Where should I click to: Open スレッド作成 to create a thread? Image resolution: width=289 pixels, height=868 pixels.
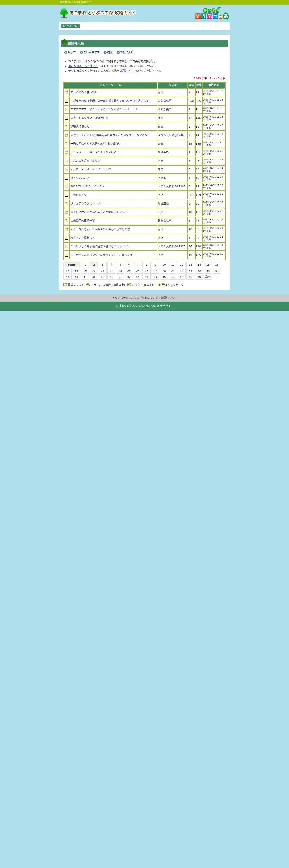91,53
